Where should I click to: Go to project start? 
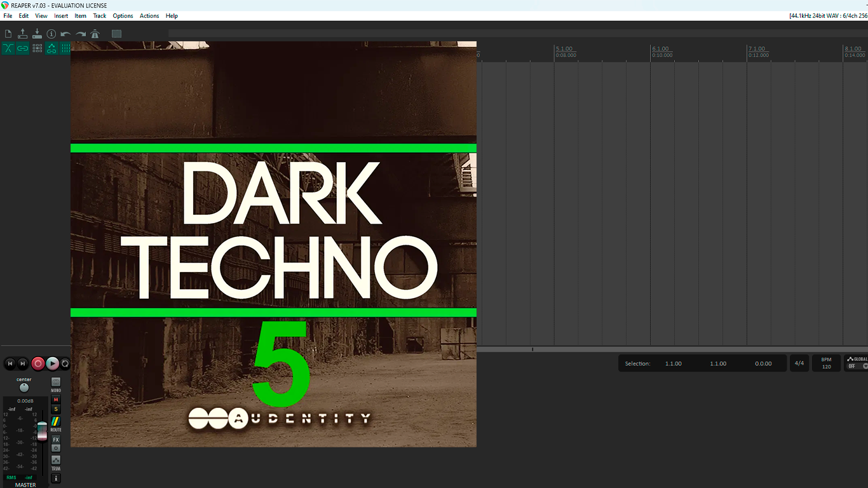tap(10, 363)
